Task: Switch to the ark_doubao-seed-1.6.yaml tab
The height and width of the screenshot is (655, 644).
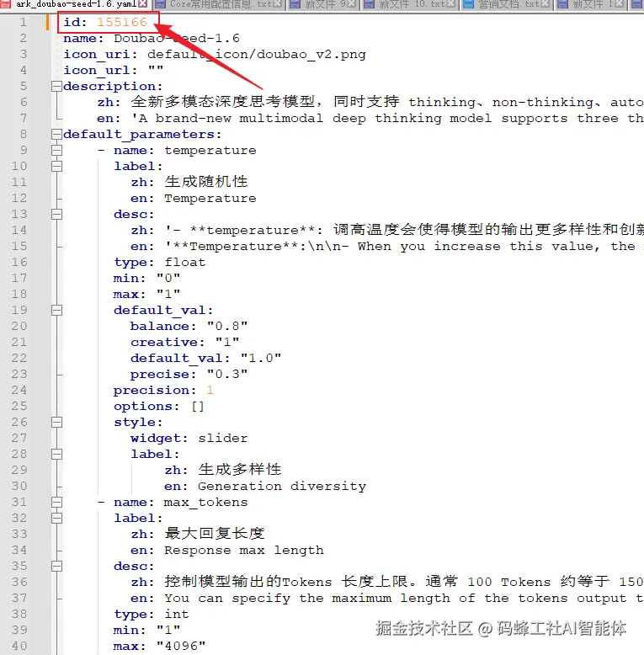Action: (x=77, y=4)
